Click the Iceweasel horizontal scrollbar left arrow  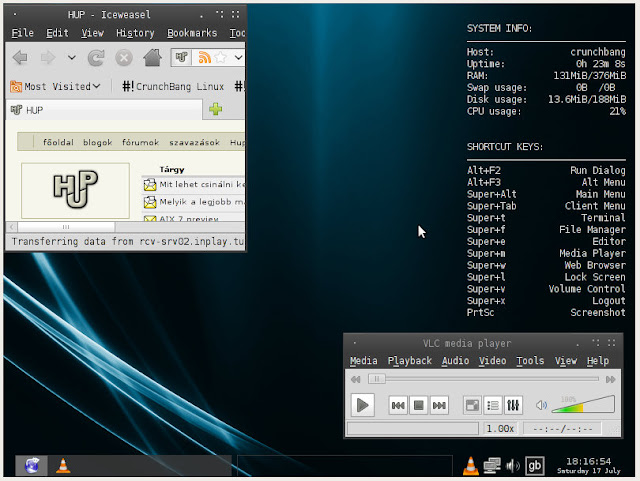point(12,227)
